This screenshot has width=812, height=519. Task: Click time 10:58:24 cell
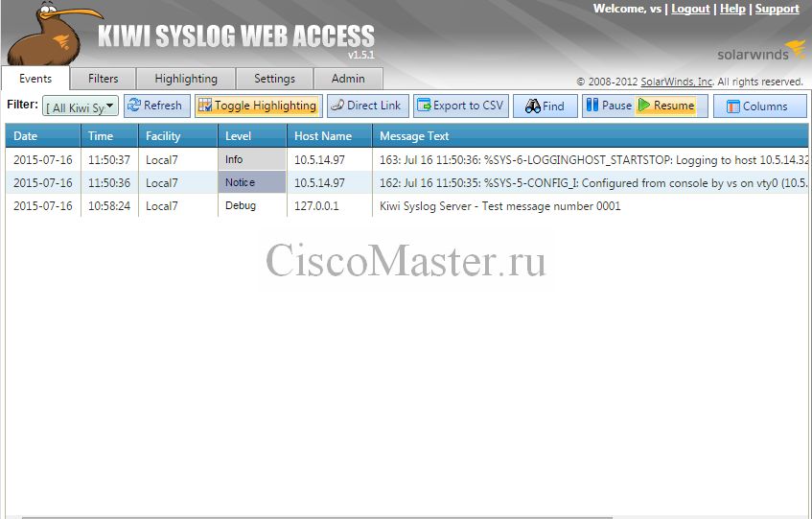tap(109, 205)
